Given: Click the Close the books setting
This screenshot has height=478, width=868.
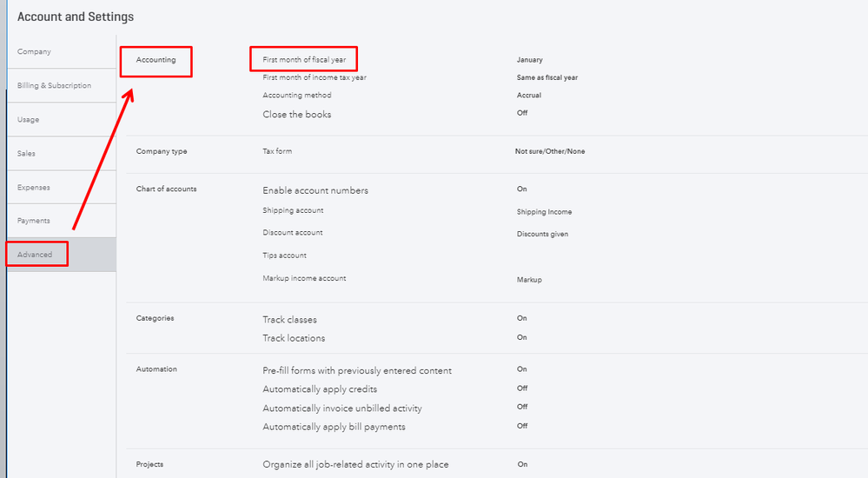Looking at the screenshot, I should (297, 115).
